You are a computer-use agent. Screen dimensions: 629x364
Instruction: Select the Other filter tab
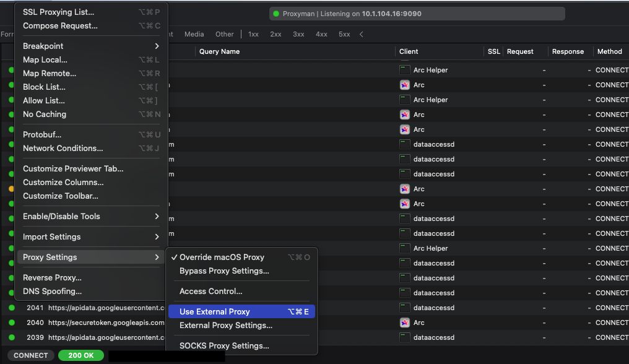pyautogui.click(x=224, y=35)
